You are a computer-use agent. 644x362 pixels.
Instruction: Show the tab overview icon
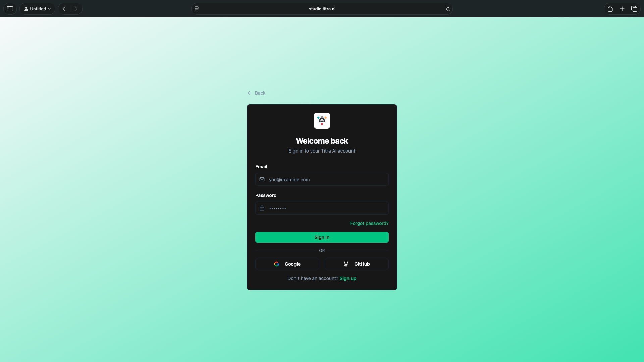[634, 9]
